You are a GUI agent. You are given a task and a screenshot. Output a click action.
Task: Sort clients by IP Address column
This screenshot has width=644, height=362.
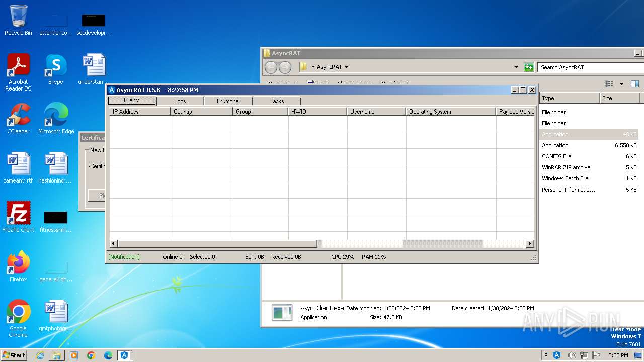(140, 112)
